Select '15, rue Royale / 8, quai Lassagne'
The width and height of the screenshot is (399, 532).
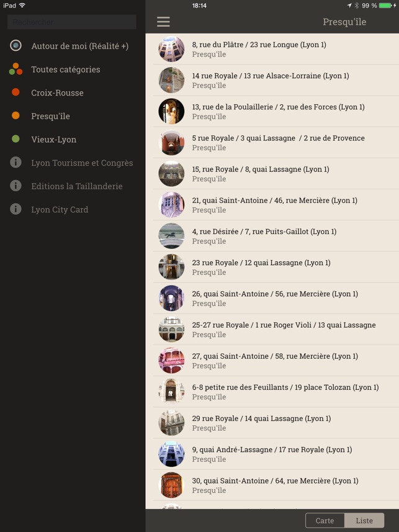click(x=261, y=169)
